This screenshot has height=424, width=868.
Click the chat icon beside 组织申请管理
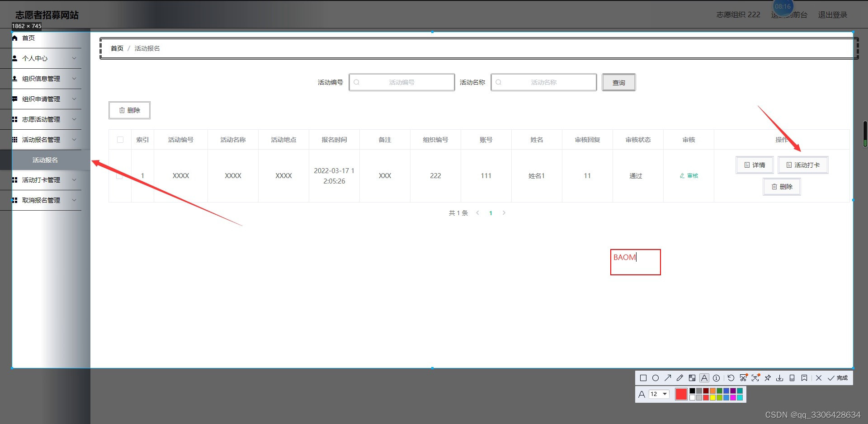tap(15, 99)
